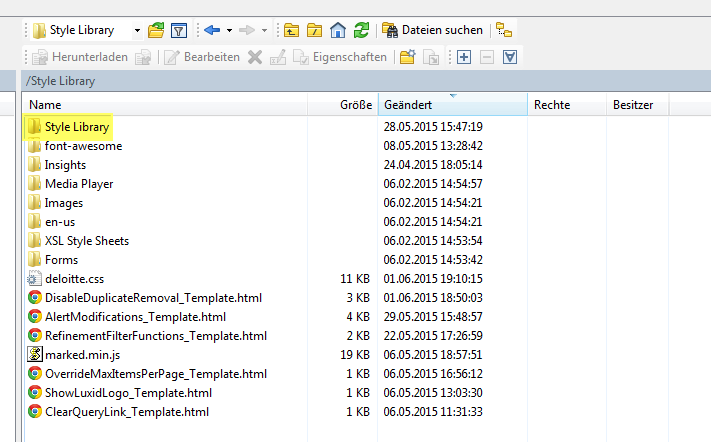Click the blue back arrow
This screenshot has width=711, height=442.
(211, 30)
